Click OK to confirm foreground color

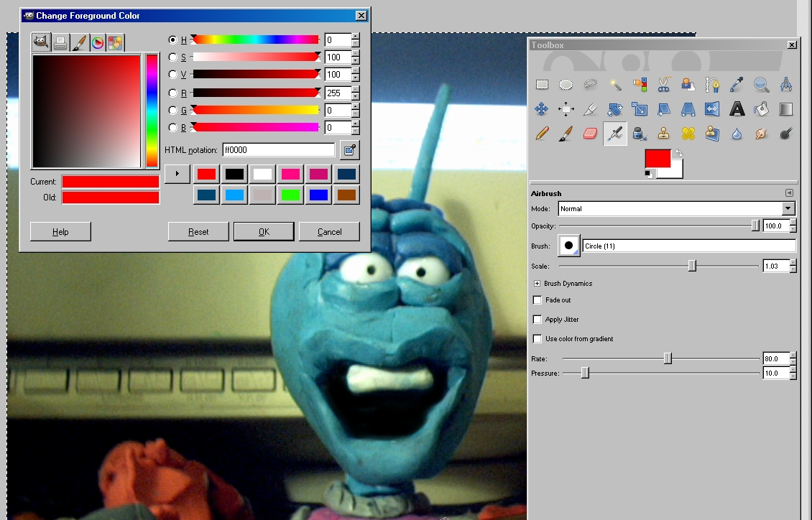click(264, 232)
